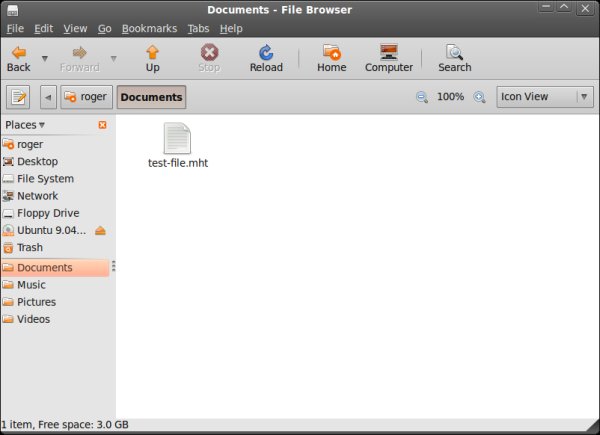Click the Stop loading button
This screenshot has height=435, width=600.
coord(209,59)
